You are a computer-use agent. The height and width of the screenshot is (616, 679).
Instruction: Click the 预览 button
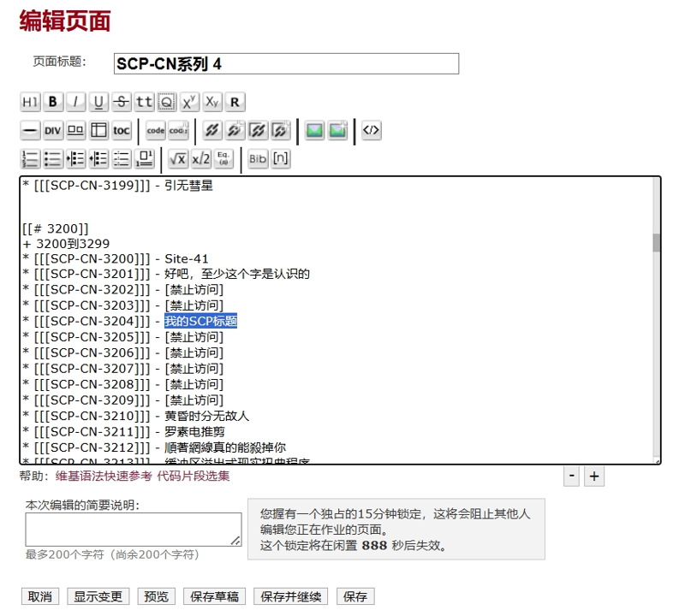pos(157,596)
